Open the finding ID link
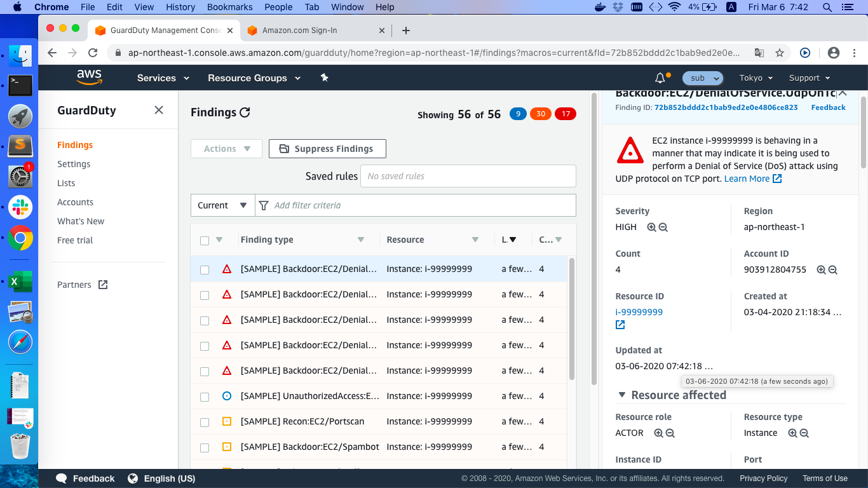This screenshot has width=868, height=488. pyautogui.click(x=726, y=107)
